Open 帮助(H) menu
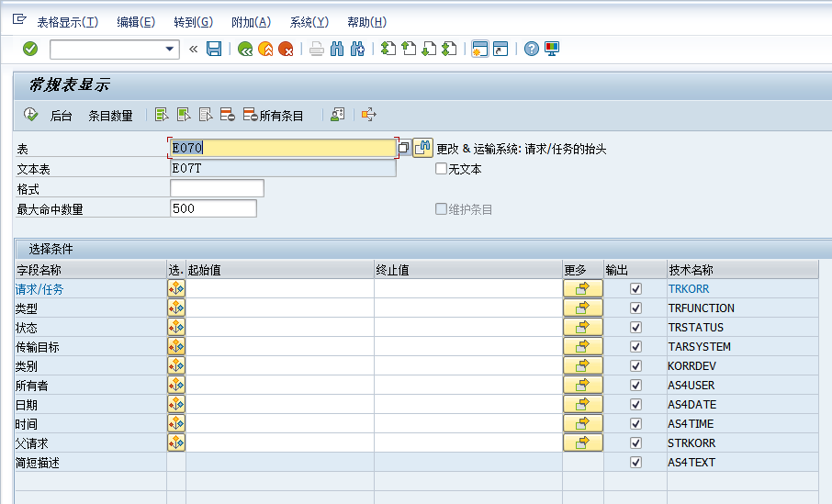This screenshot has height=504, width=832. pyautogui.click(x=366, y=22)
